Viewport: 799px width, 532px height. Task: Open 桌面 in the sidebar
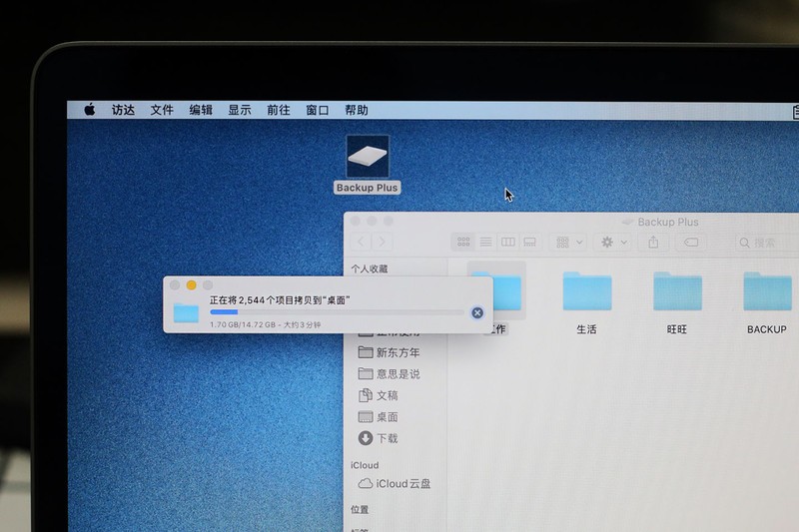coord(379,417)
